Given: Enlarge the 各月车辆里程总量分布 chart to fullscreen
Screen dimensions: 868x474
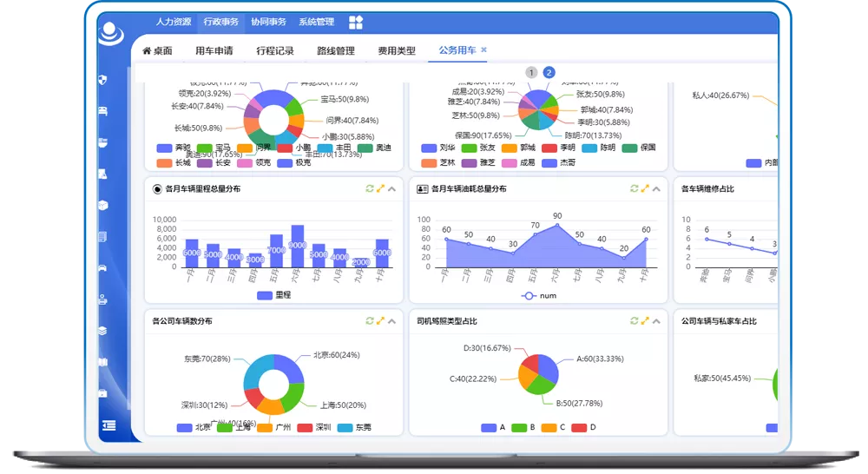Looking at the screenshot, I should [380, 189].
